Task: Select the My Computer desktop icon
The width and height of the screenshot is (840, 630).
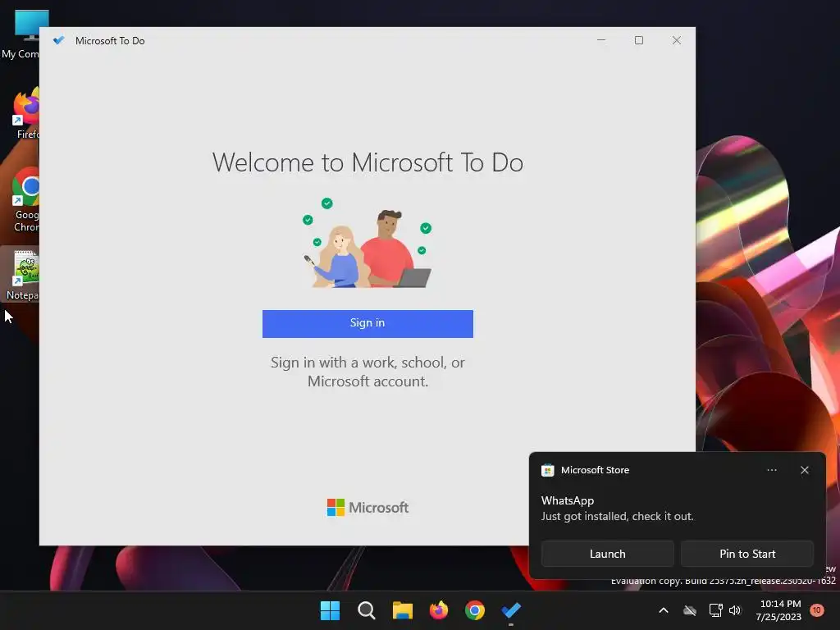Action: pyautogui.click(x=21, y=34)
